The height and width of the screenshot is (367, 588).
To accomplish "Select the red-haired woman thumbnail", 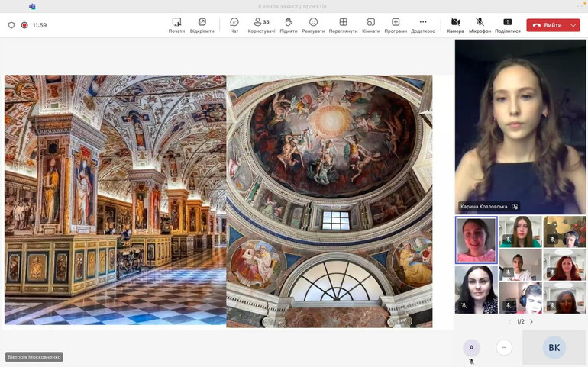I will [564, 265].
